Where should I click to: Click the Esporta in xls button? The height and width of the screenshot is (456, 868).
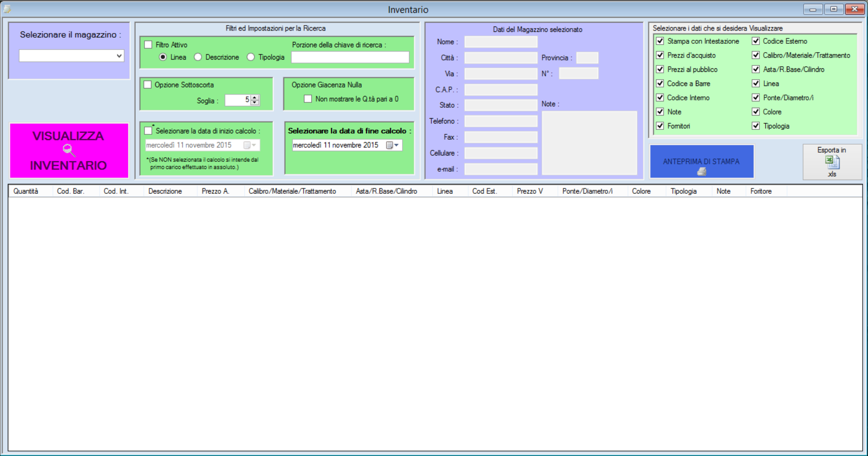[x=832, y=162]
